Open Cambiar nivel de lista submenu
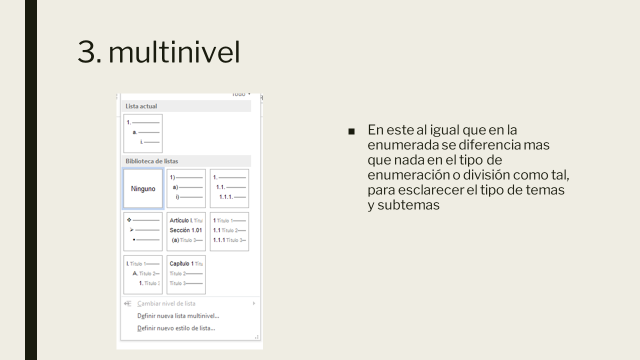 tap(190, 304)
